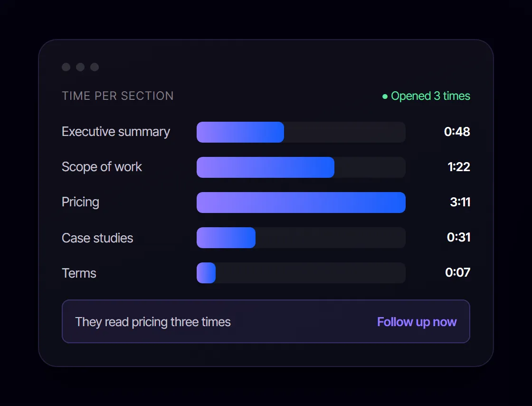532x406 pixels.
Task: Select the Scope of work label
Action: tap(102, 167)
